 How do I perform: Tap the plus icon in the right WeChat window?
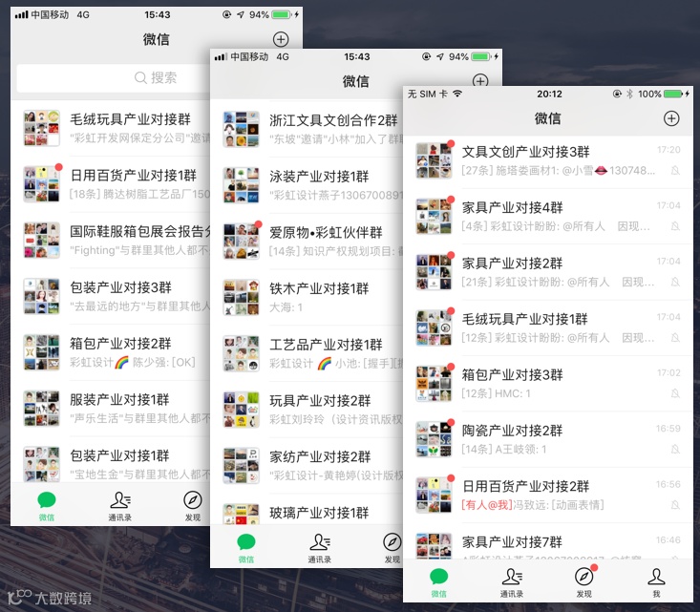671,118
